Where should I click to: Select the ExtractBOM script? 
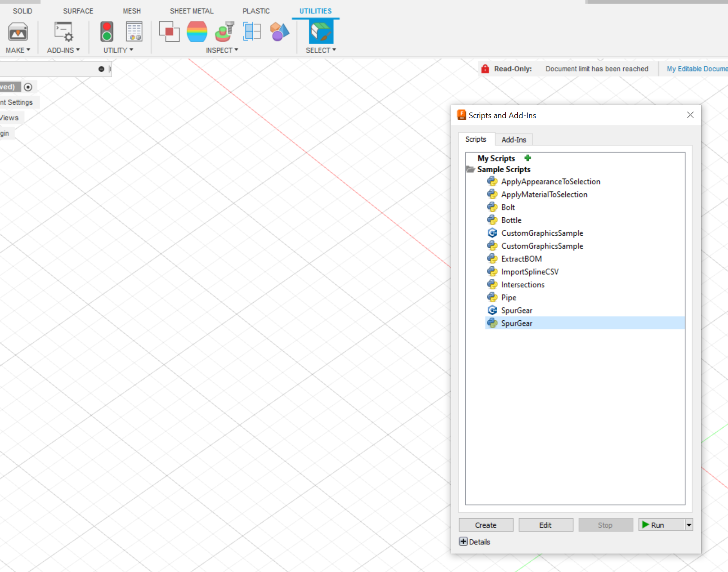pyautogui.click(x=522, y=259)
